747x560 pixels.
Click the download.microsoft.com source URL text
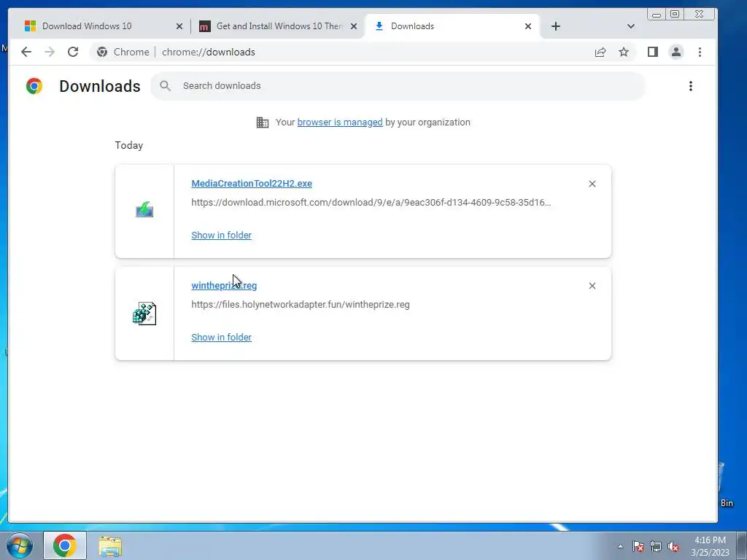(371, 203)
